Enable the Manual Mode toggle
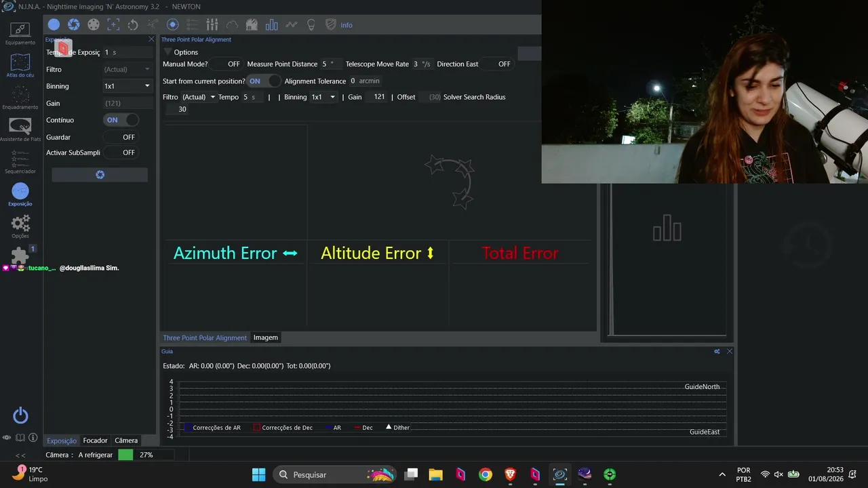The height and width of the screenshot is (488, 868). 226,64
